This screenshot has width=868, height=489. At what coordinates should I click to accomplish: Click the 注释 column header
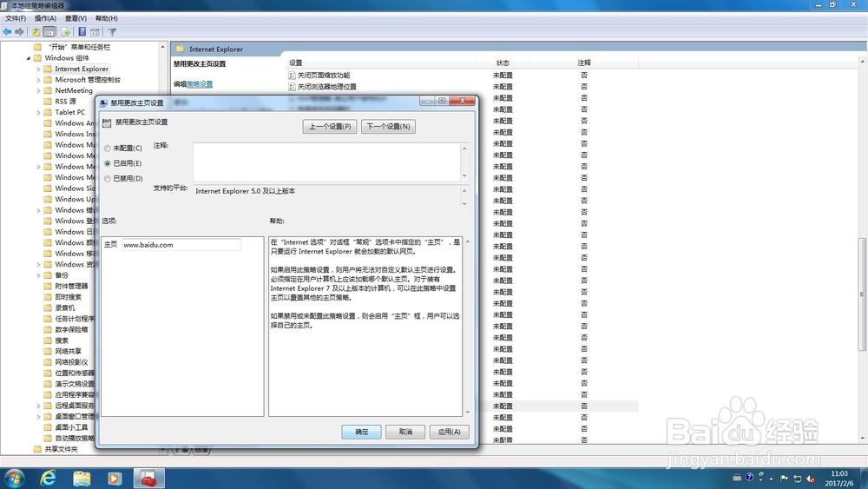(584, 63)
